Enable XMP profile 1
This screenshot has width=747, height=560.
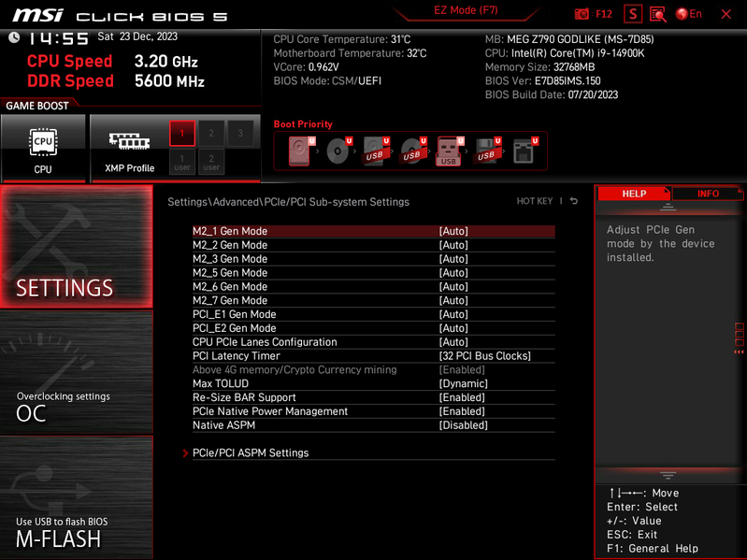(182, 134)
